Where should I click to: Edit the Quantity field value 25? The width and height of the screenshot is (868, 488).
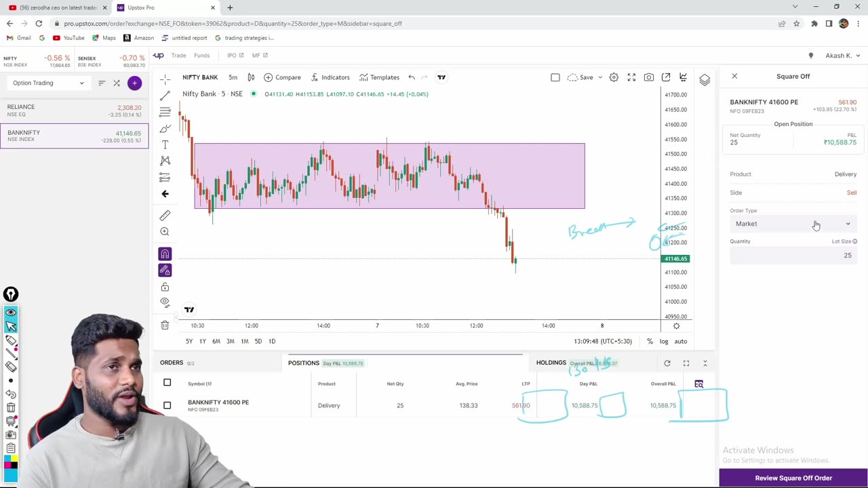[x=793, y=256]
